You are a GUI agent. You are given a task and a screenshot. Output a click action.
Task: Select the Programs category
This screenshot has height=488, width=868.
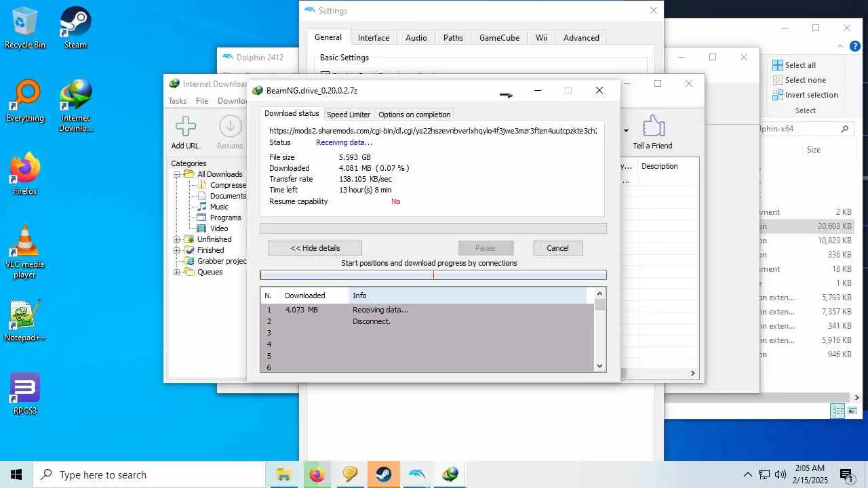click(225, 218)
